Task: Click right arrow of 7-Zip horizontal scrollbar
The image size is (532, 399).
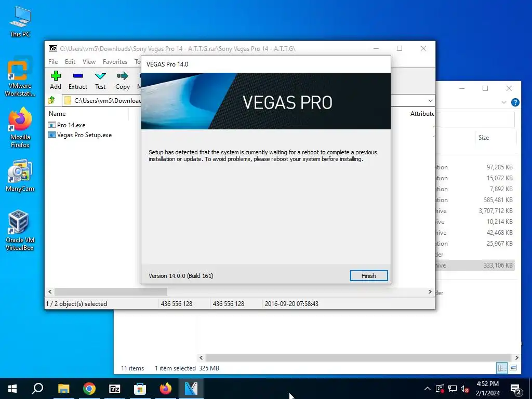Action: click(x=430, y=292)
